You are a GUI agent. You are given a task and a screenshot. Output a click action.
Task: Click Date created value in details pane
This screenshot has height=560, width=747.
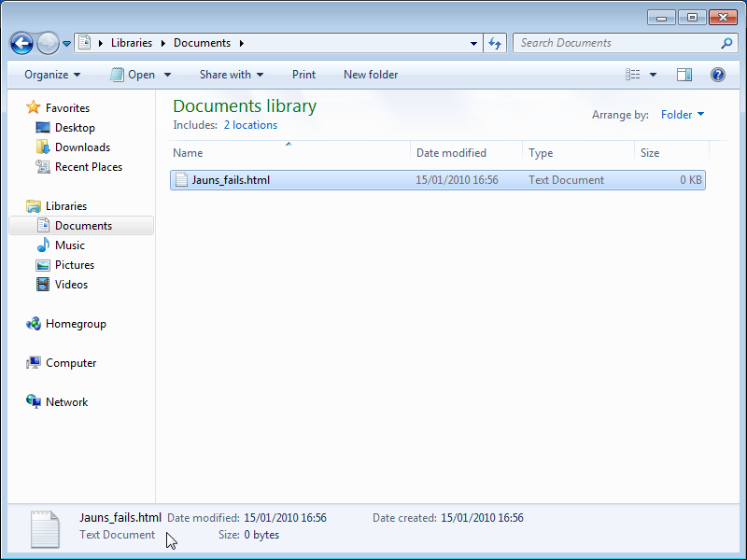tap(482, 518)
